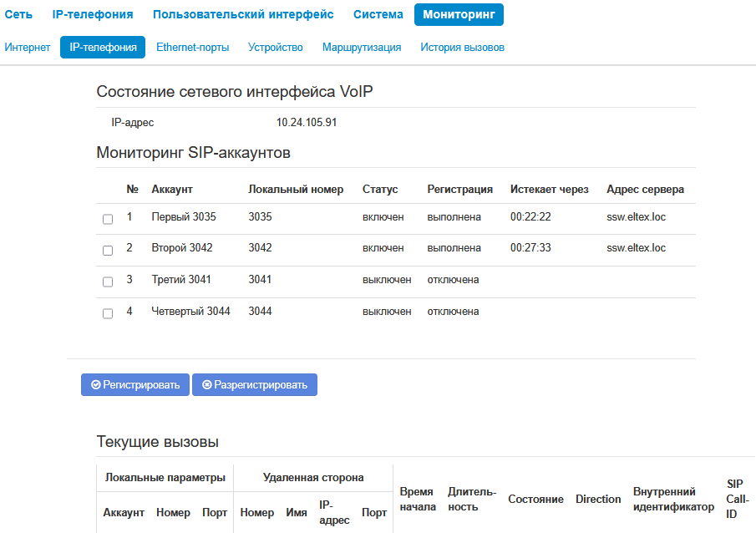Open the Сеть top menu tab
The height and width of the screenshot is (533, 756).
(x=18, y=14)
